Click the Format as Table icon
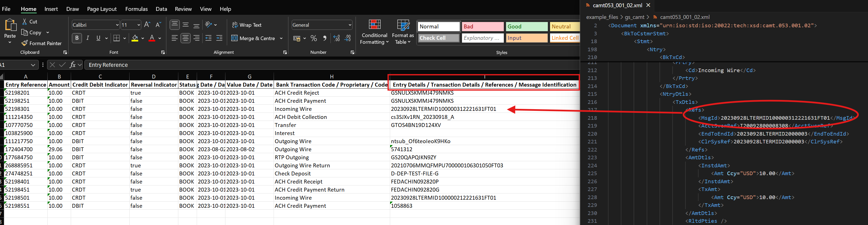This screenshot has height=225, width=868. [x=403, y=25]
